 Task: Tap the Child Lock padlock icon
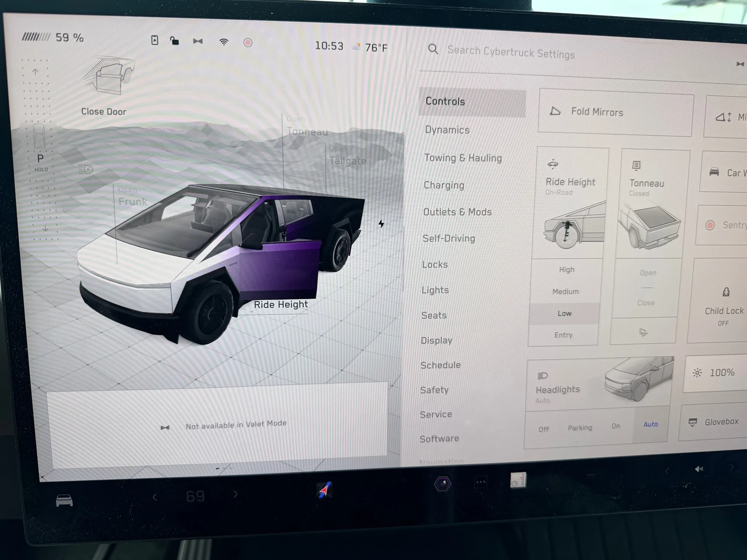tap(726, 292)
